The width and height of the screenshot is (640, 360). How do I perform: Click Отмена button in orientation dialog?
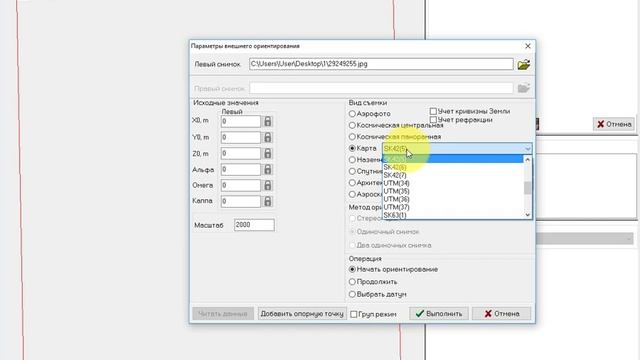[x=502, y=313]
